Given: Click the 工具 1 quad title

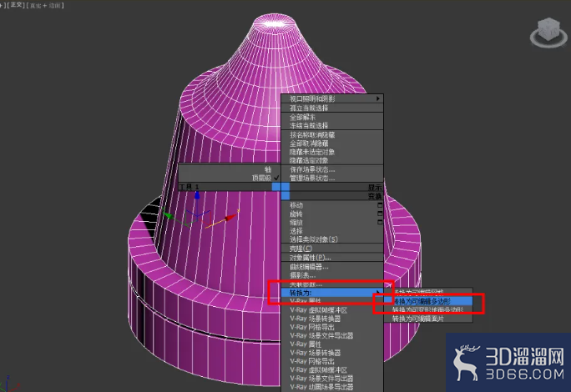Looking at the screenshot, I should (x=189, y=187).
